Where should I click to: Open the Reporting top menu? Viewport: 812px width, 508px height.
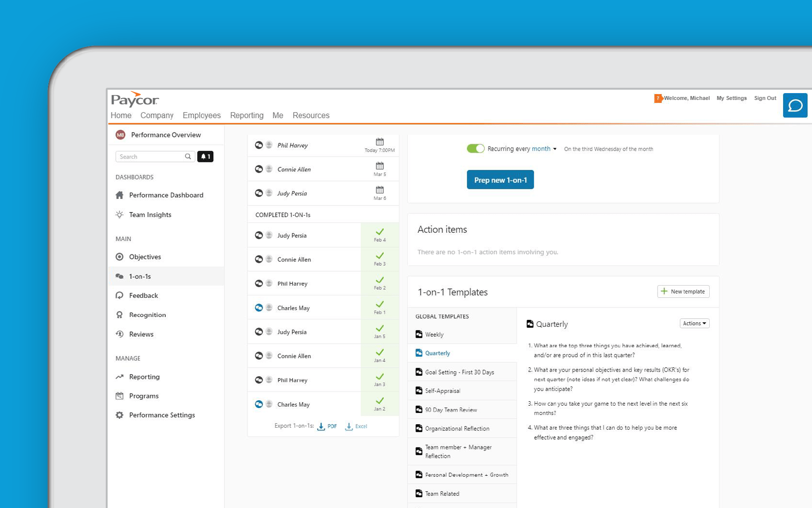246,116
